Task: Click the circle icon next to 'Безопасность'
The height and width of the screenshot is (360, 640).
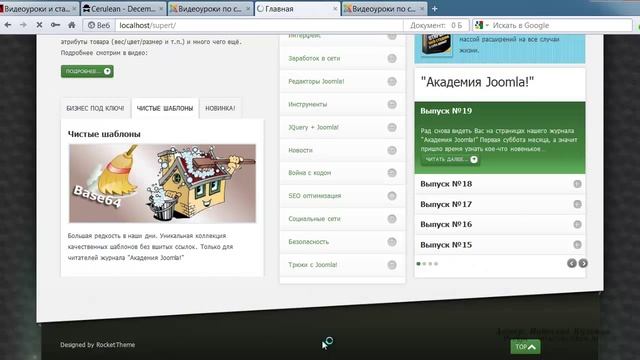Action: 392,242
